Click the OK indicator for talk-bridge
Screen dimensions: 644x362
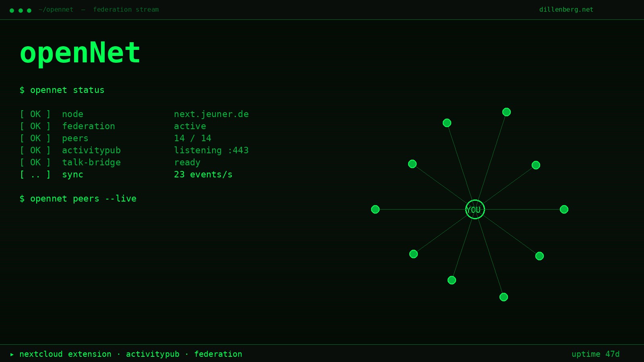[x=35, y=162]
